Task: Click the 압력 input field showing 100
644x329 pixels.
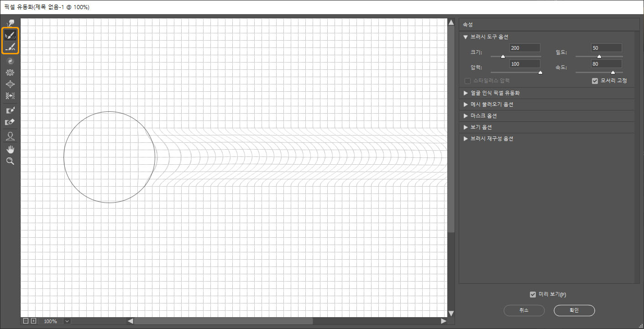Action: pyautogui.click(x=524, y=64)
